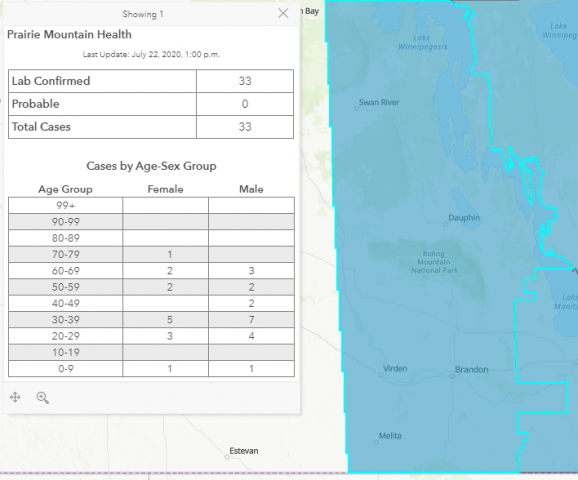Close the Prairie Mountain Health popup
Screen dimensions: 578x480
(283, 14)
